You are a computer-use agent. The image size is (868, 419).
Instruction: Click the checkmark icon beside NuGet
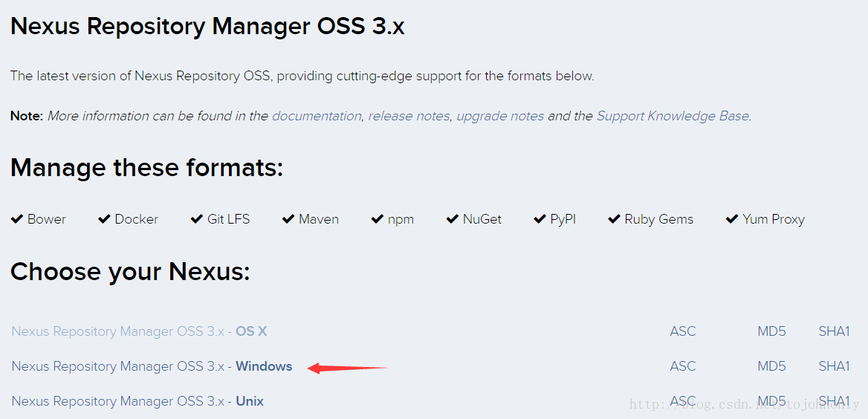coord(453,219)
